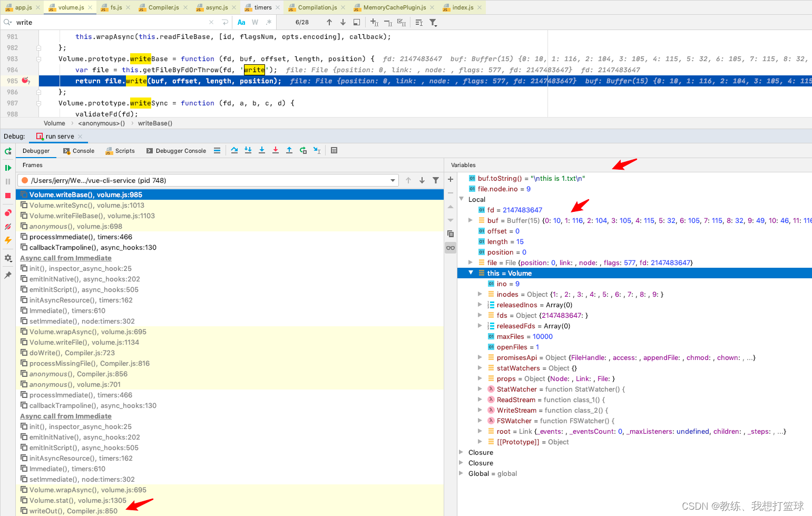
Task: Click the Show Execution Point icon
Action: pos(217,151)
